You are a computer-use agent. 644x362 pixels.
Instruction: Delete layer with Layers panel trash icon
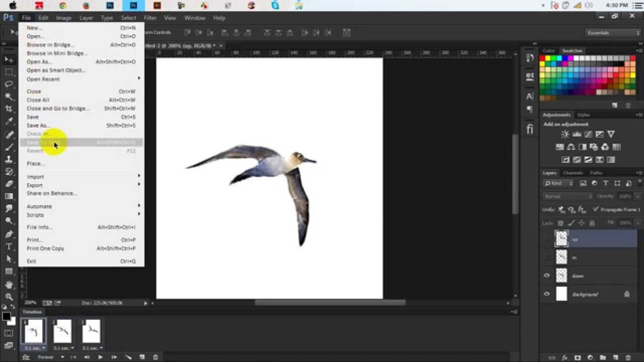pyautogui.click(x=629, y=358)
